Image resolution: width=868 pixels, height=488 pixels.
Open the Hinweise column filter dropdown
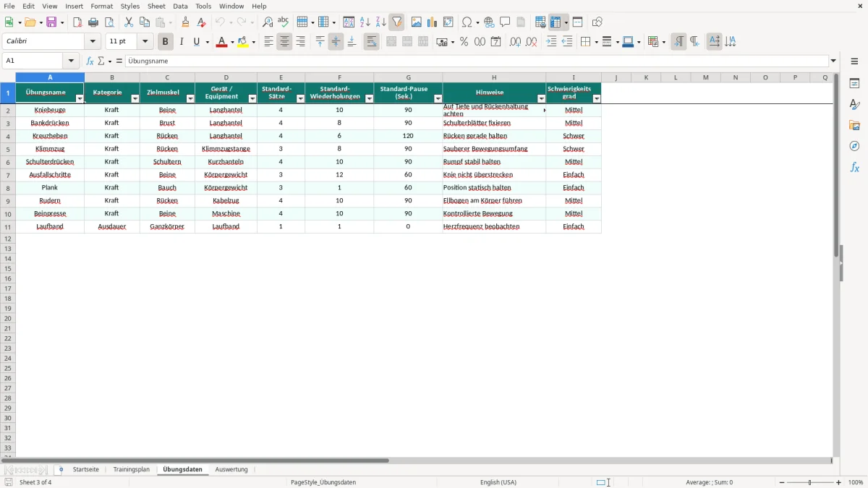(x=541, y=98)
